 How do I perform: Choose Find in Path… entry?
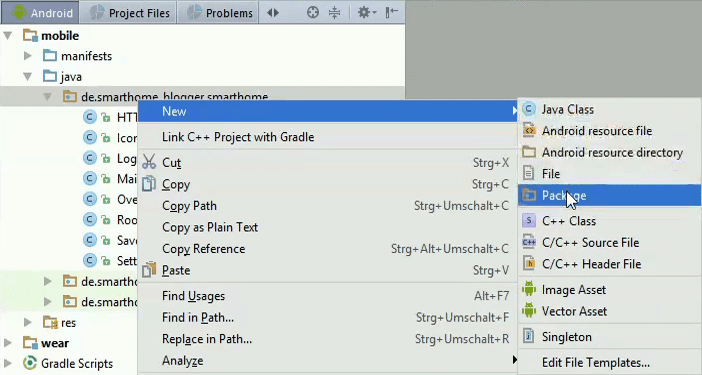tap(328, 317)
